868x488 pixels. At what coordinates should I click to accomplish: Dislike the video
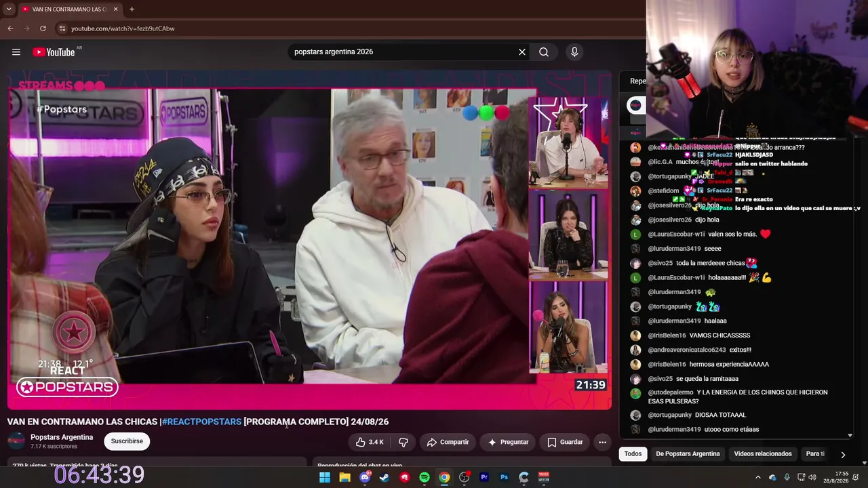coord(403,442)
